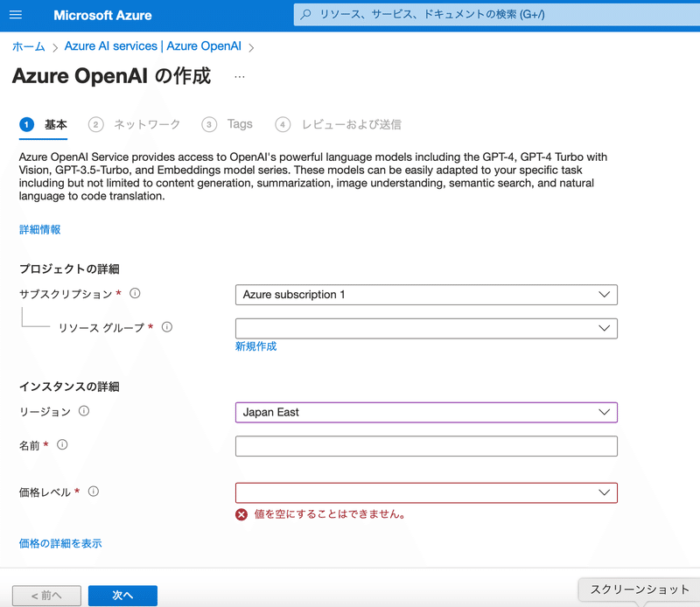Open the ellipsis menu beside the page title

tap(240, 77)
